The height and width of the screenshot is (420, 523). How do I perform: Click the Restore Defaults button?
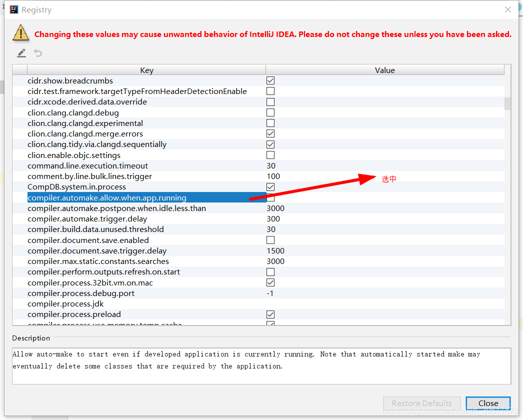click(x=422, y=403)
